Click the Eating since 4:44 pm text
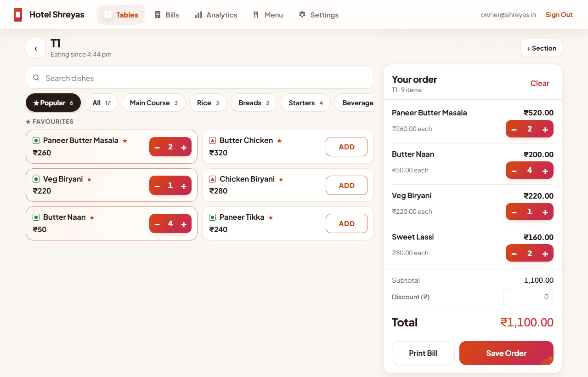Viewport: 588px width, 377px height. click(x=81, y=54)
